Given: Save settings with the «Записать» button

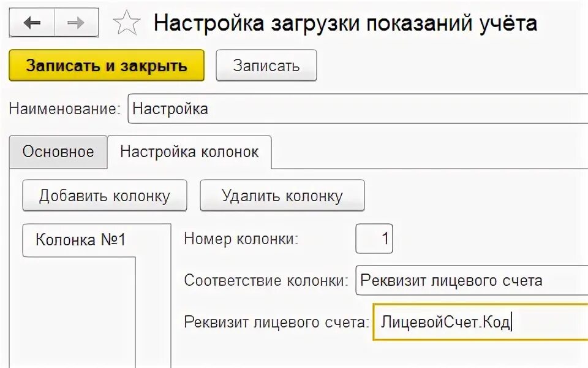Looking at the screenshot, I should 266,66.
